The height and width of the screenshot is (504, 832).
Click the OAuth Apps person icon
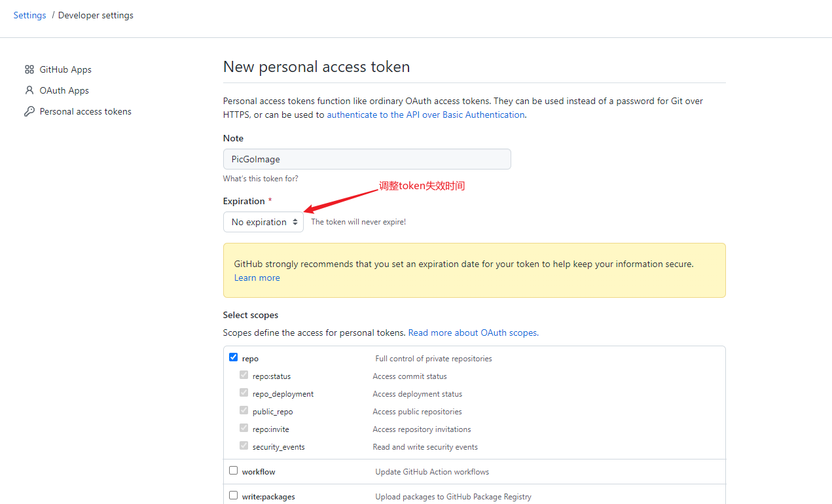(29, 90)
